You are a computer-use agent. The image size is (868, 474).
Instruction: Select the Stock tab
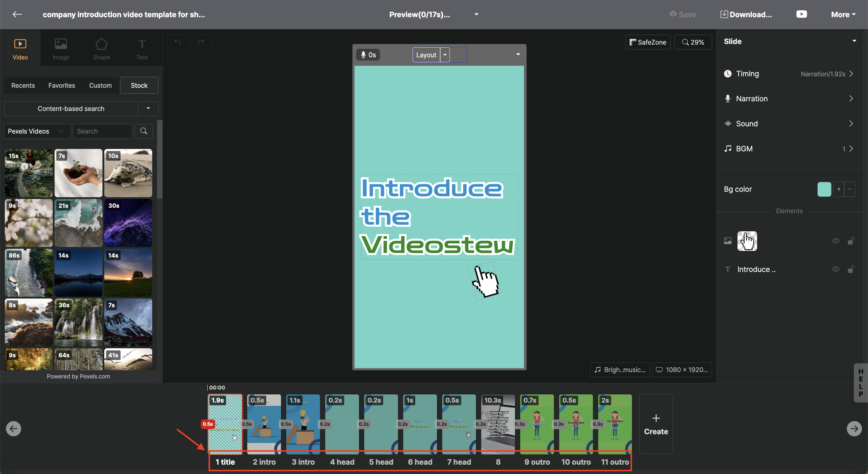point(139,85)
